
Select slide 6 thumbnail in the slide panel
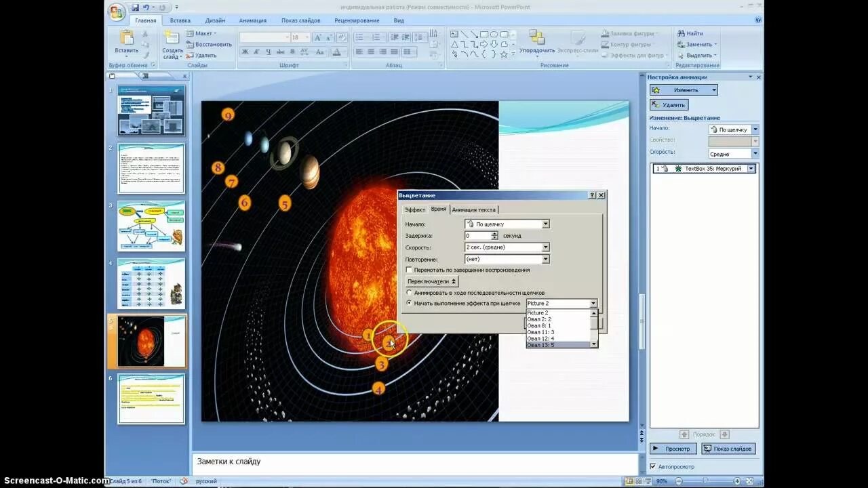(151, 399)
